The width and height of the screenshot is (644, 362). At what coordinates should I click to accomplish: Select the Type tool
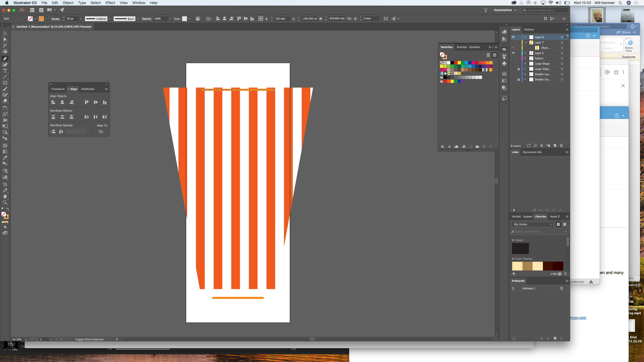pos(5,71)
